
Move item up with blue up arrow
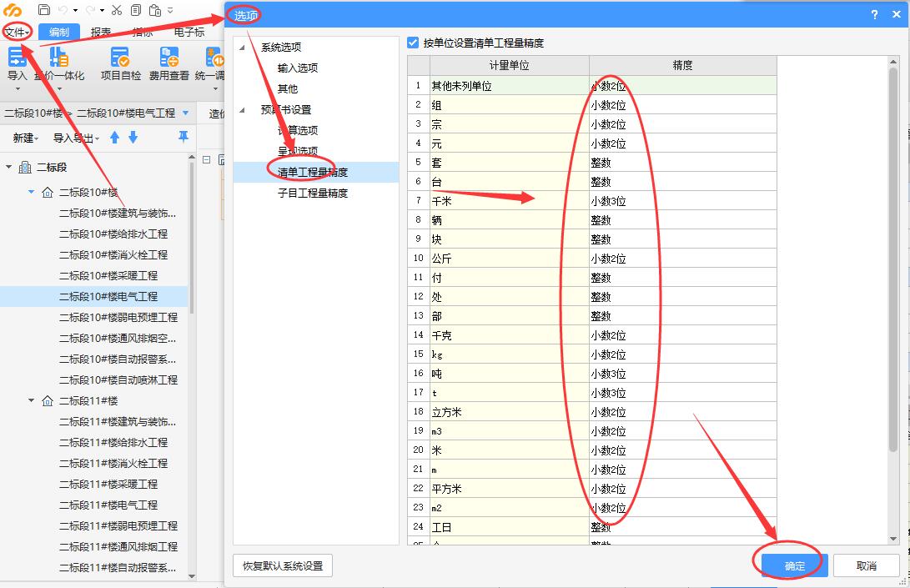coord(115,138)
